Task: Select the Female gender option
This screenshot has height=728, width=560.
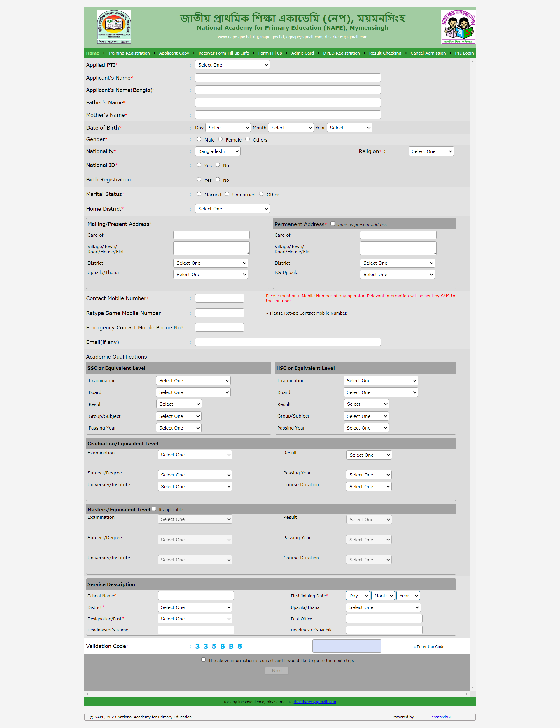Action: pyautogui.click(x=220, y=139)
